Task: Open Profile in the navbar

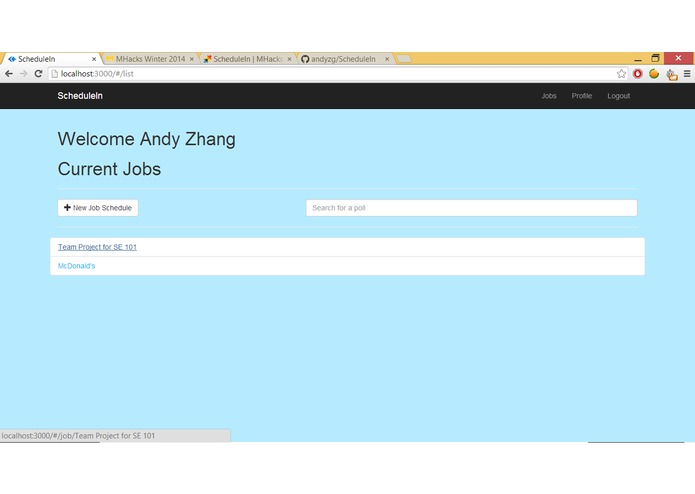Action: pos(582,96)
